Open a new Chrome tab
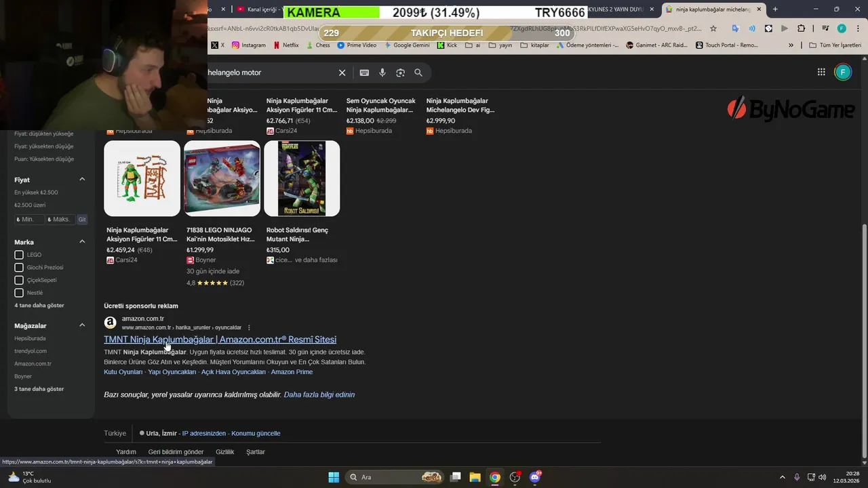 tap(775, 9)
